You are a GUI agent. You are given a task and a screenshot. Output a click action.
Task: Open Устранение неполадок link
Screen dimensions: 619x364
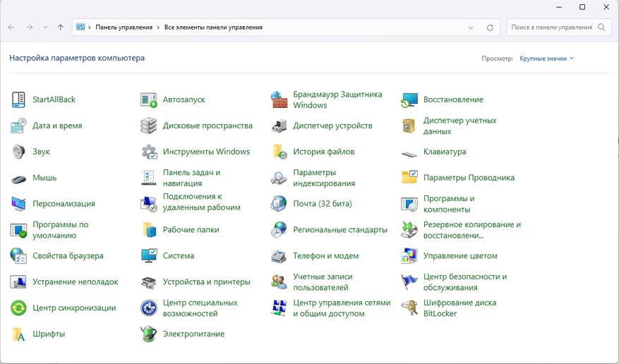(x=76, y=282)
